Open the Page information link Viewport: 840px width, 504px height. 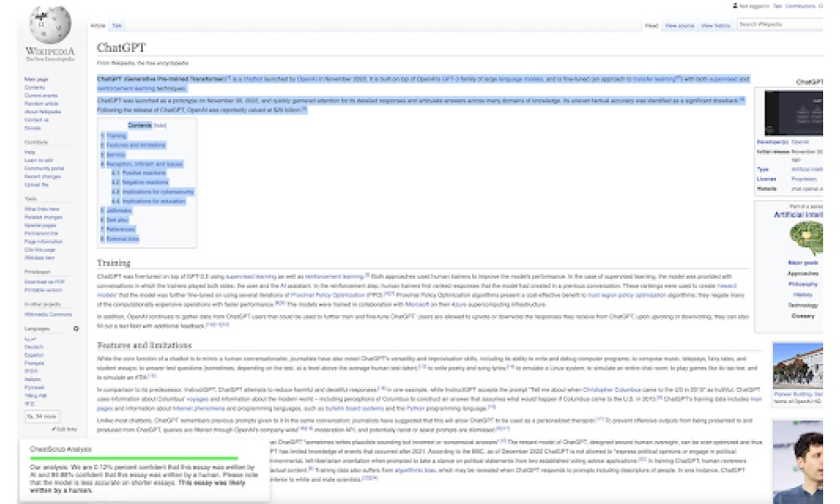point(44,242)
